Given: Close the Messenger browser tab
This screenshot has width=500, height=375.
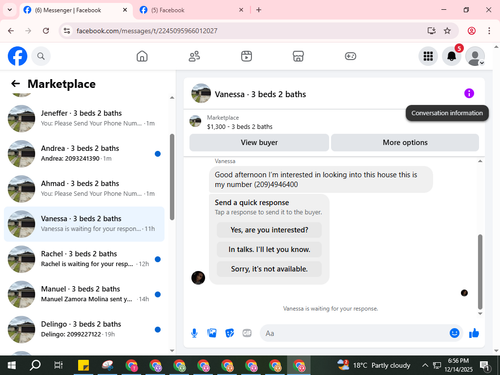Looking at the screenshot, I should 125,10.
